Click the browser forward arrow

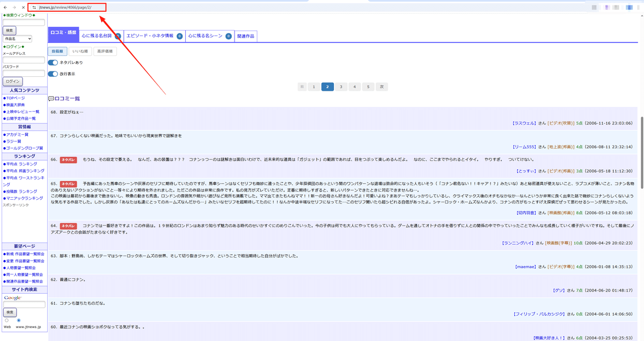pos(14,8)
